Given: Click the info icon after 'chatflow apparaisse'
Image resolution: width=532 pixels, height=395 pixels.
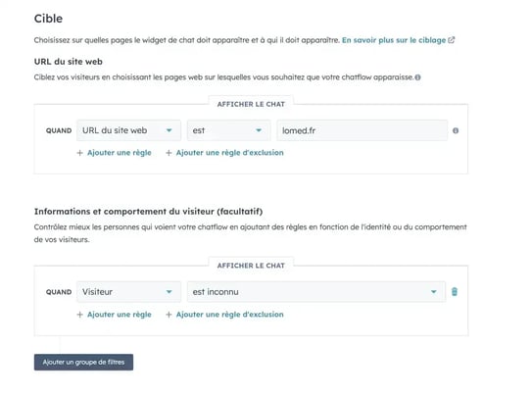Looking at the screenshot, I should coord(417,77).
